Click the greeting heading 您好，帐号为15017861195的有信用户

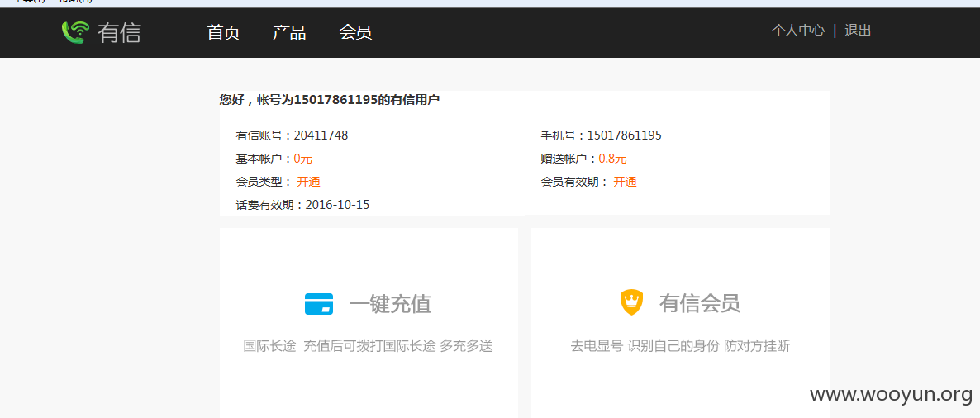click(330, 99)
